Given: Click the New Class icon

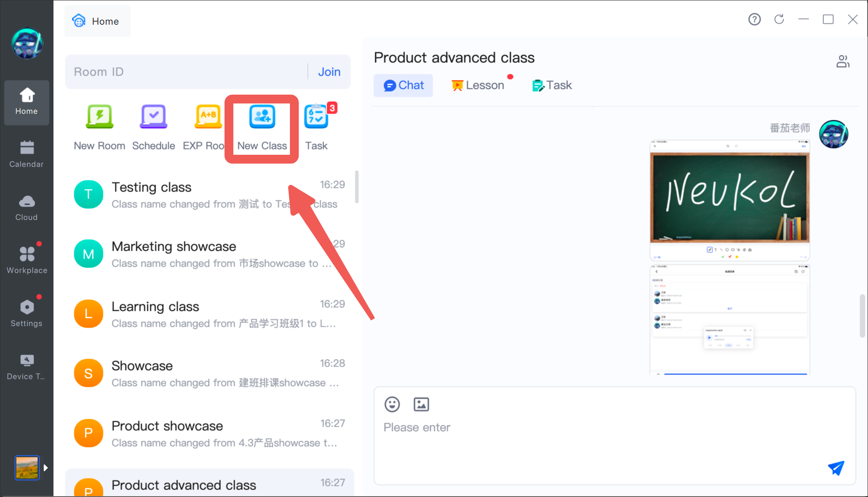Looking at the screenshot, I should 262,117.
